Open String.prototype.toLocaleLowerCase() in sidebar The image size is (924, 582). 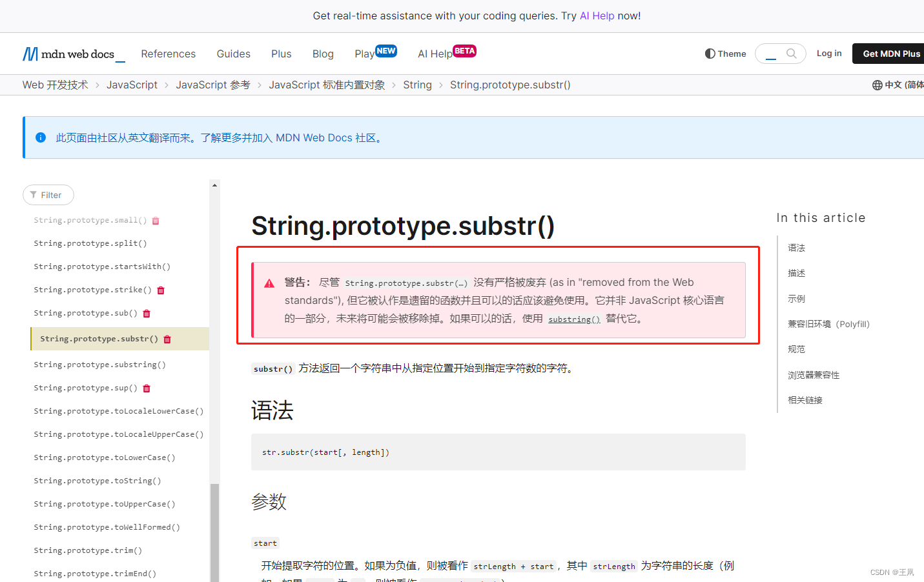(119, 412)
